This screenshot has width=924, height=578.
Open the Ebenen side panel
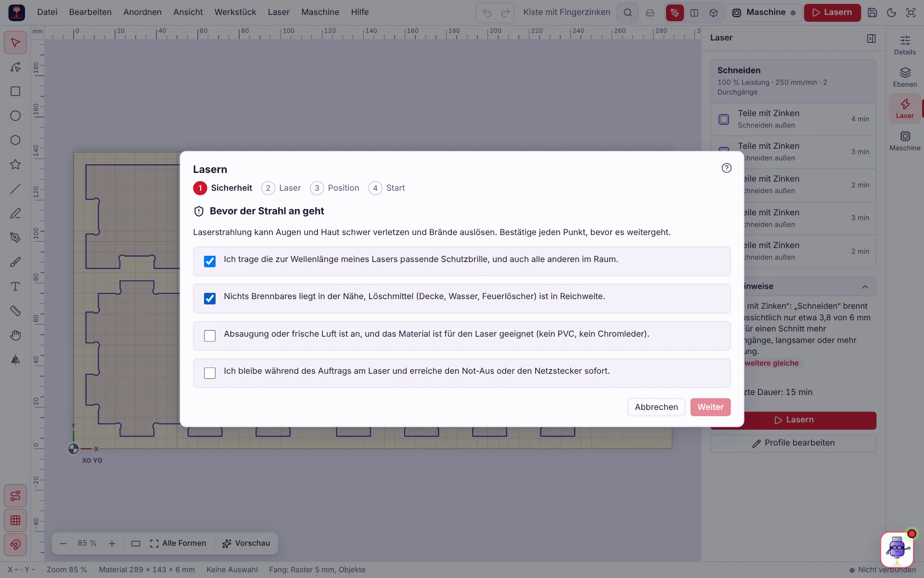pos(905,77)
